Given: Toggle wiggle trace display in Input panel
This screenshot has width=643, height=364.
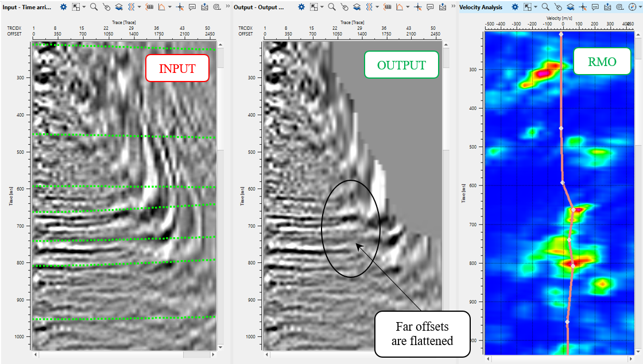Looking at the screenshot, I should pyautogui.click(x=131, y=7).
